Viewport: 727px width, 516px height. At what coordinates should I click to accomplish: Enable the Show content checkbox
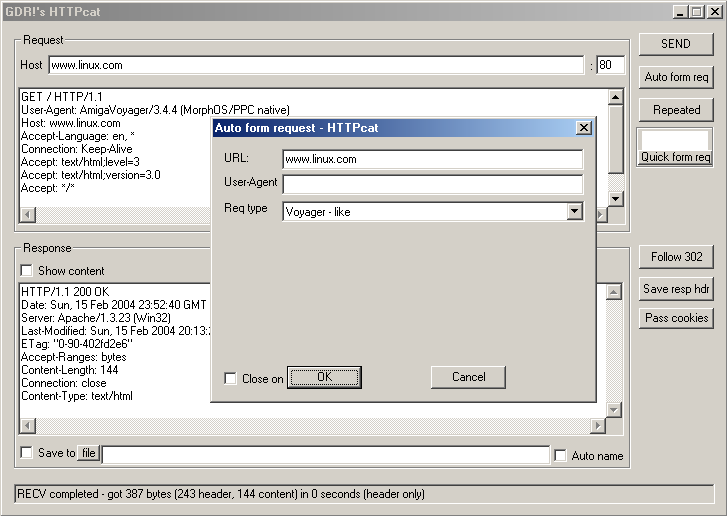pyautogui.click(x=27, y=271)
